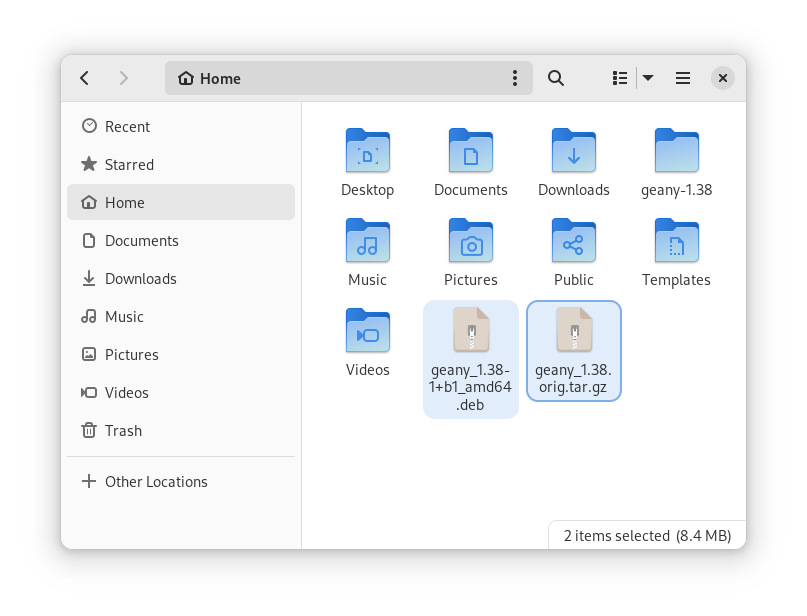The image size is (807, 616).
Task: Open Music in the sidebar
Action: [x=181, y=316]
